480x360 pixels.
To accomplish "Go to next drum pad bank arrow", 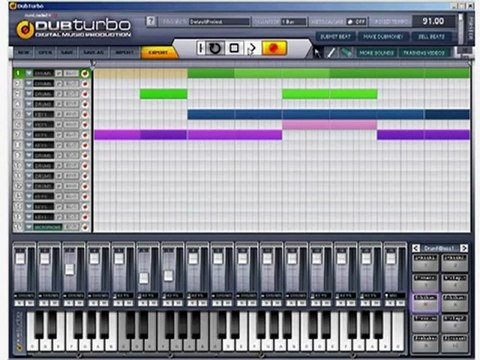I will click(464, 248).
